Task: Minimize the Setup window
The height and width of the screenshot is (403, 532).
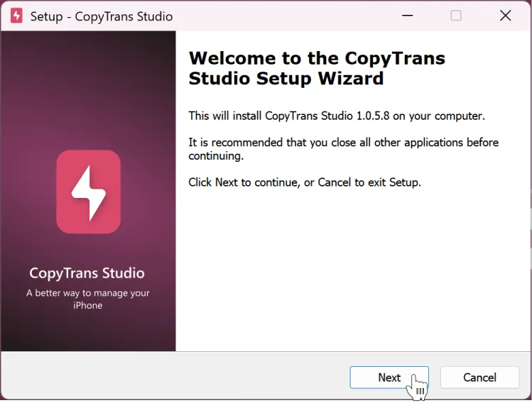Action: (407, 16)
